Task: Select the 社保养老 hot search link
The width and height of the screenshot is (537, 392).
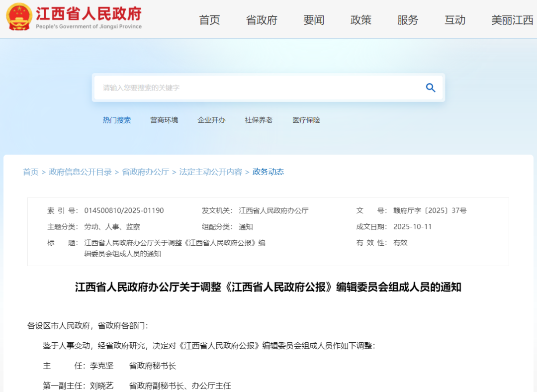Action: click(x=259, y=120)
